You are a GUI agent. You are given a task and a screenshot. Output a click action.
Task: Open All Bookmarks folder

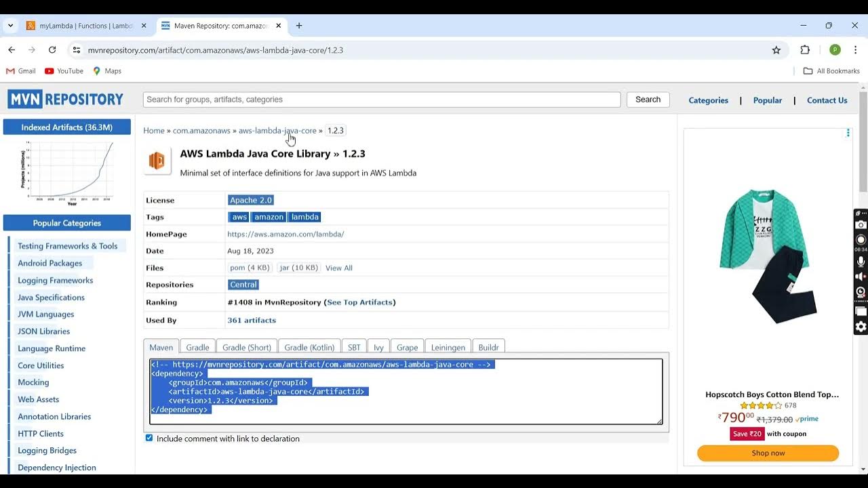831,70
